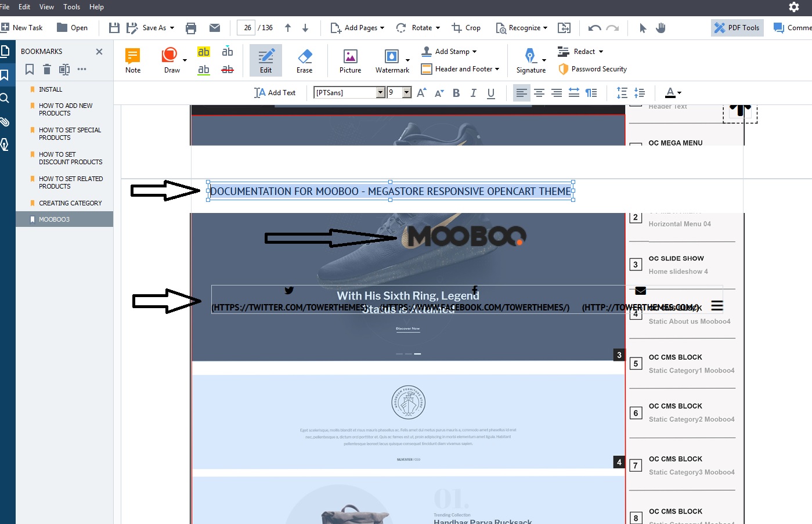Toggle italic formatting
Image resolution: width=812 pixels, height=524 pixels.
click(x=474, y=93)
